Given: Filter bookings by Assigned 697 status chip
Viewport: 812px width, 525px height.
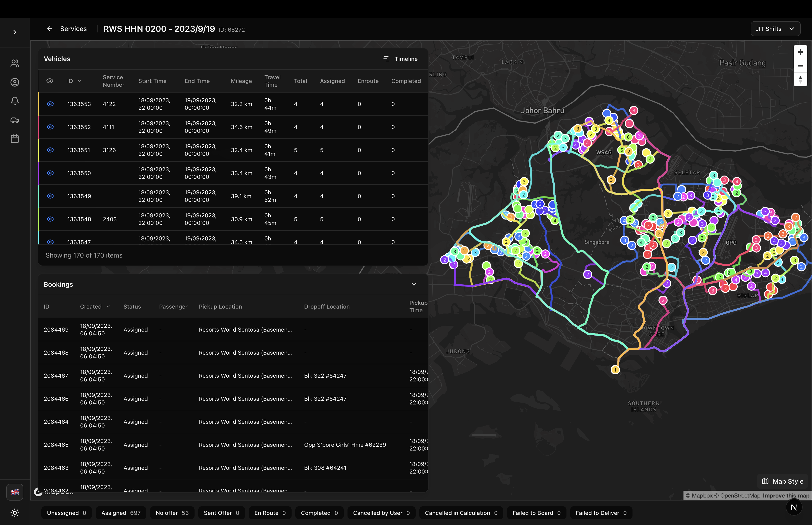Looking at the screenshot, I should 121,513.
